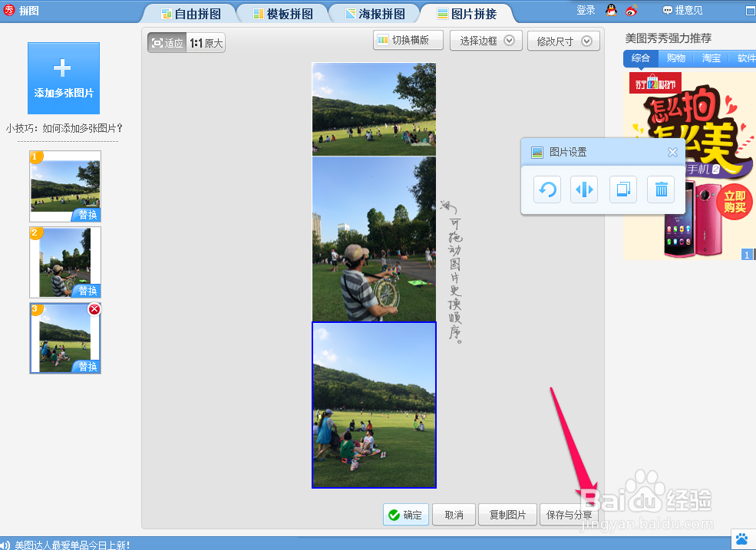Click the user avatar icon near 登录
Screen dimensions: 756x550
[x=612, y=10]
